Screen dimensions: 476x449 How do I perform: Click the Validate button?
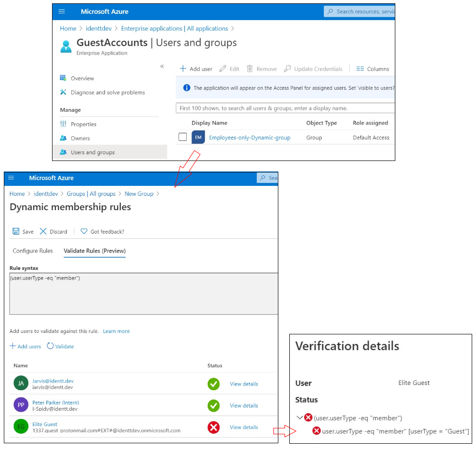coord(61,346)
